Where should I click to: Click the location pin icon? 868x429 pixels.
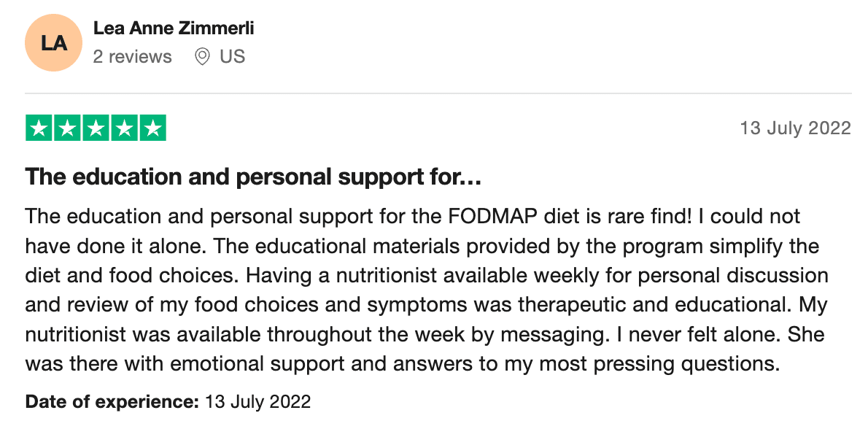click(x=203, y=56)
